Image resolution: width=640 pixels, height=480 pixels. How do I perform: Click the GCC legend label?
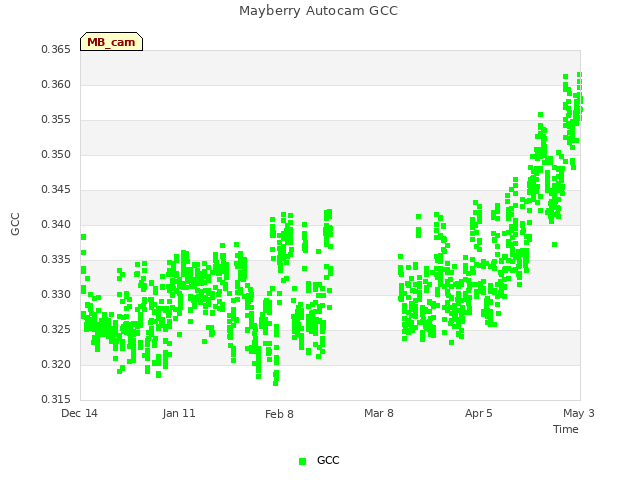tap(328, 460)
